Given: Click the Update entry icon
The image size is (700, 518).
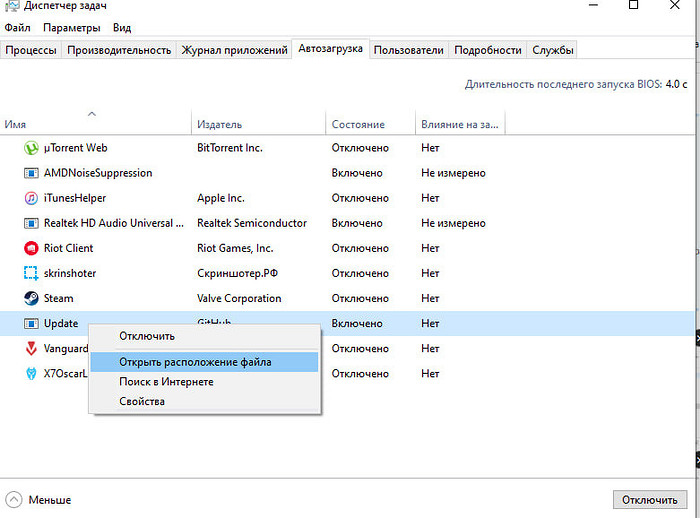Looking at the screenshot, I should coord(31,323).
